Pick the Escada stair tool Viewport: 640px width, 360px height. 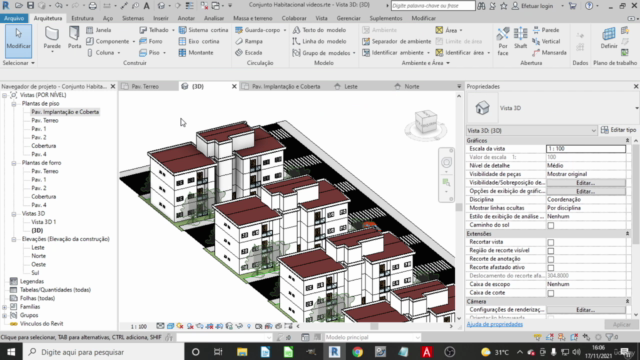249,53
